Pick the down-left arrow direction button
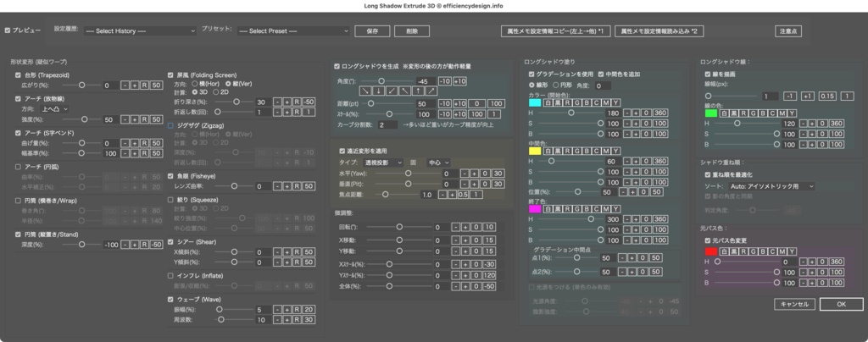The image size is (868, 342). click(392, 91)
